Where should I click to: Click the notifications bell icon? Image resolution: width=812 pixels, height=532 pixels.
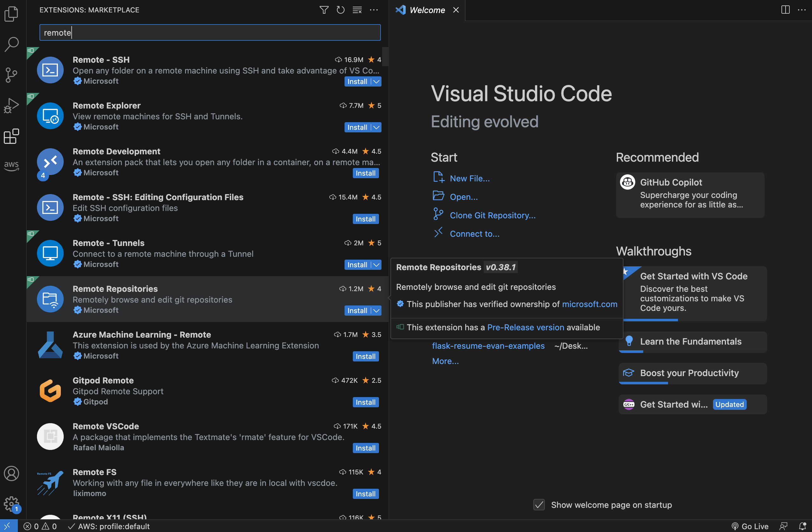click(x=802, y=526)
